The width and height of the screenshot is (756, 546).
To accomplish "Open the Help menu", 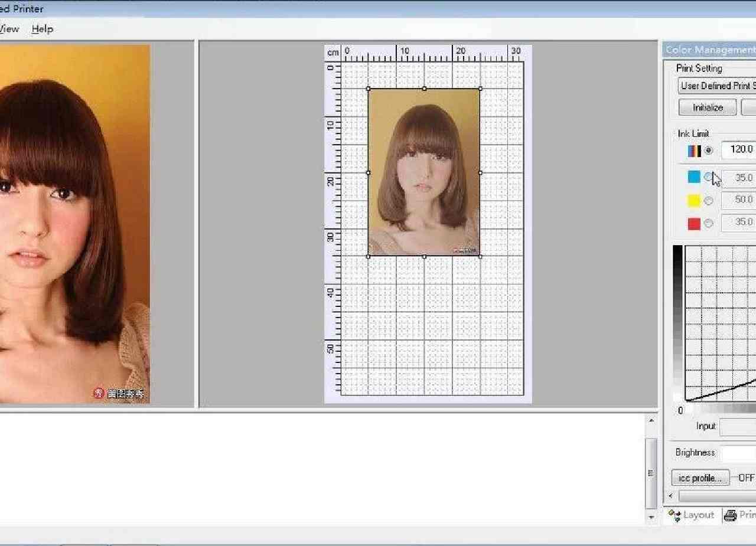I will point(43,29).
